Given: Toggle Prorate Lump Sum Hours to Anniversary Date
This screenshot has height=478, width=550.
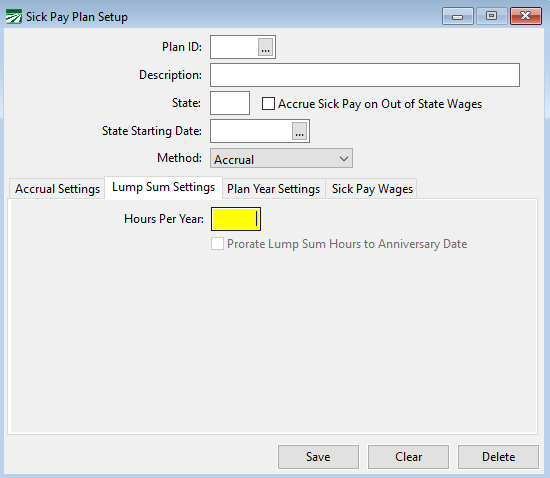Looking at the screenshot, I should [x=217, y=244].
